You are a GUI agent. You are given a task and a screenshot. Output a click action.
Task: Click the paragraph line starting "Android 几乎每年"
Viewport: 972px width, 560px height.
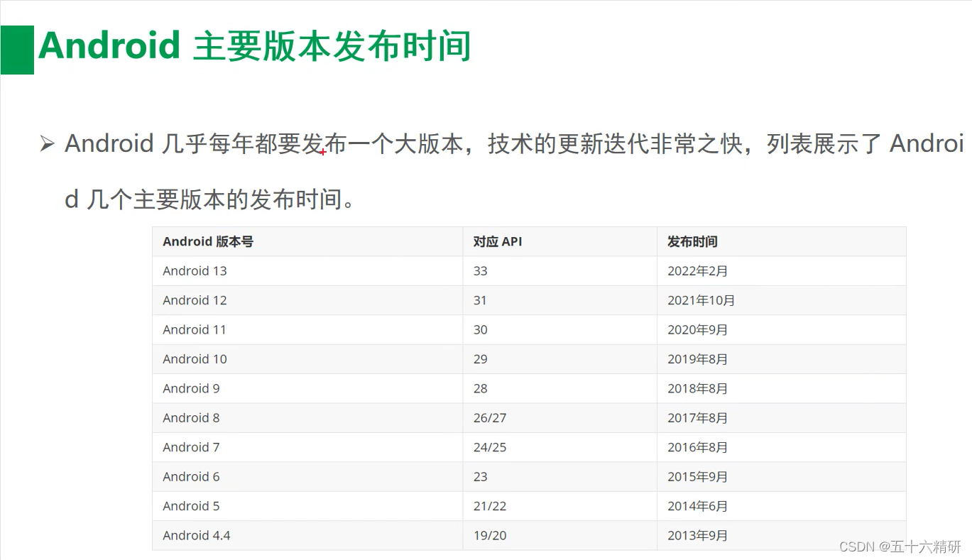pos(514,144)
